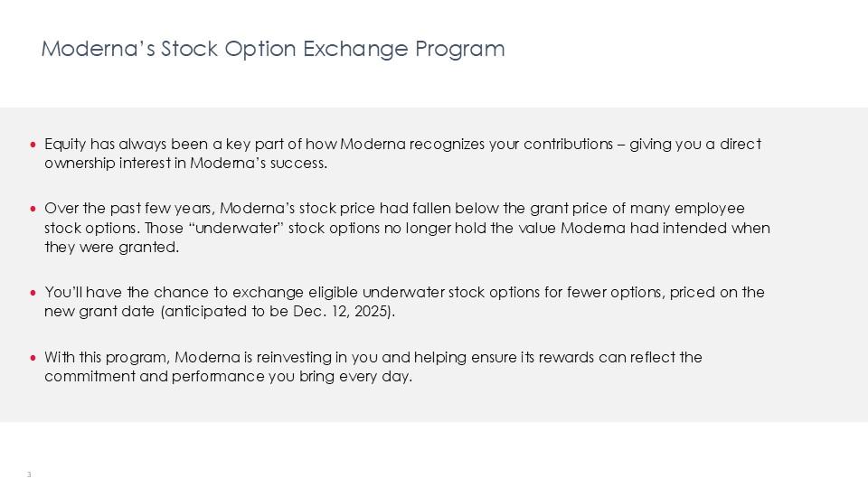
Task: Click the red bullet before "Over the past"
Action: pyautogui.click(x=33, y=210)
